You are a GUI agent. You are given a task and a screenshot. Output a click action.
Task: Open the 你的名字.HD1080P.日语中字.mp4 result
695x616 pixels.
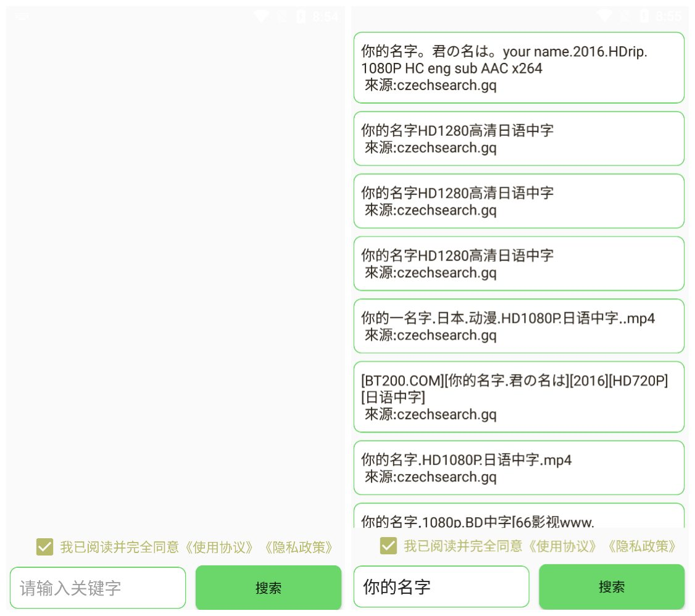(519, 468)
